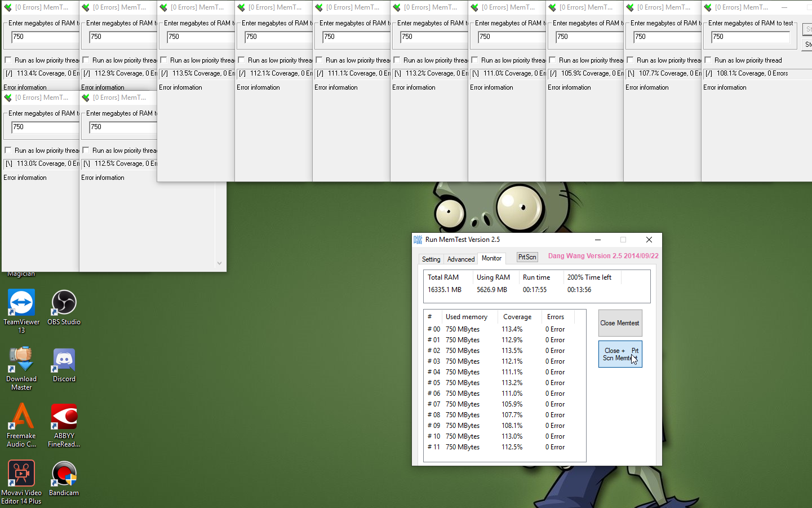Launch OBS Studio from the desktop
Screen dimensions: 812x508
click(x=64, y=307)
